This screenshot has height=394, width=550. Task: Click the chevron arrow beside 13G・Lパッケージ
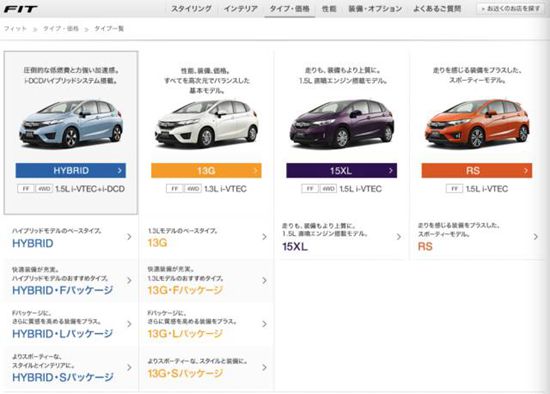pos(264,324)
